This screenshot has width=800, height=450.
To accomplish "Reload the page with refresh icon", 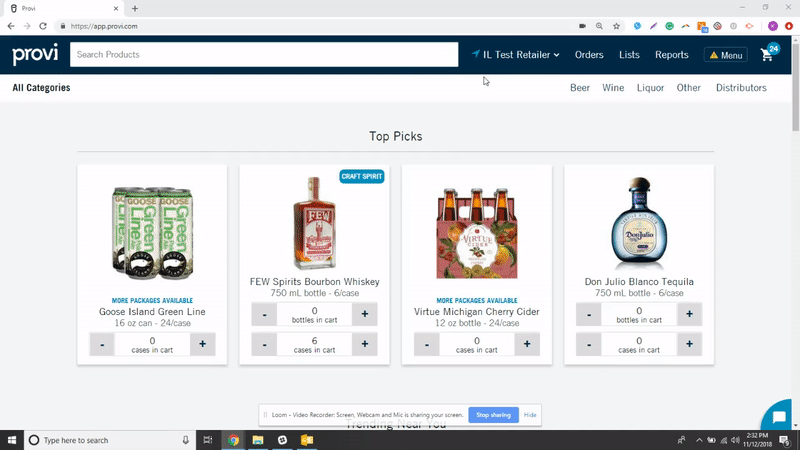I will pyautogui.click(x=43, y=26).
